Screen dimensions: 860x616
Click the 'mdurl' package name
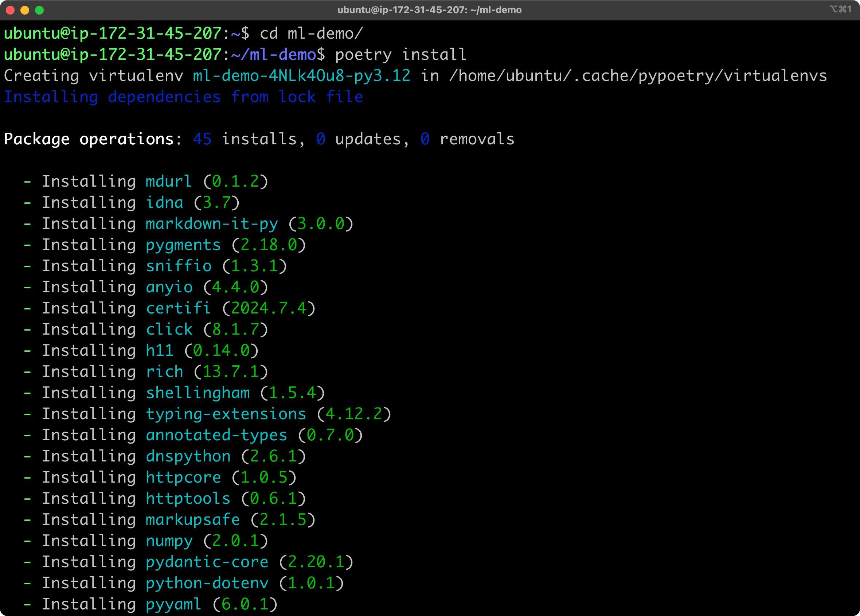pyautogui.click(x=169, y=181)
